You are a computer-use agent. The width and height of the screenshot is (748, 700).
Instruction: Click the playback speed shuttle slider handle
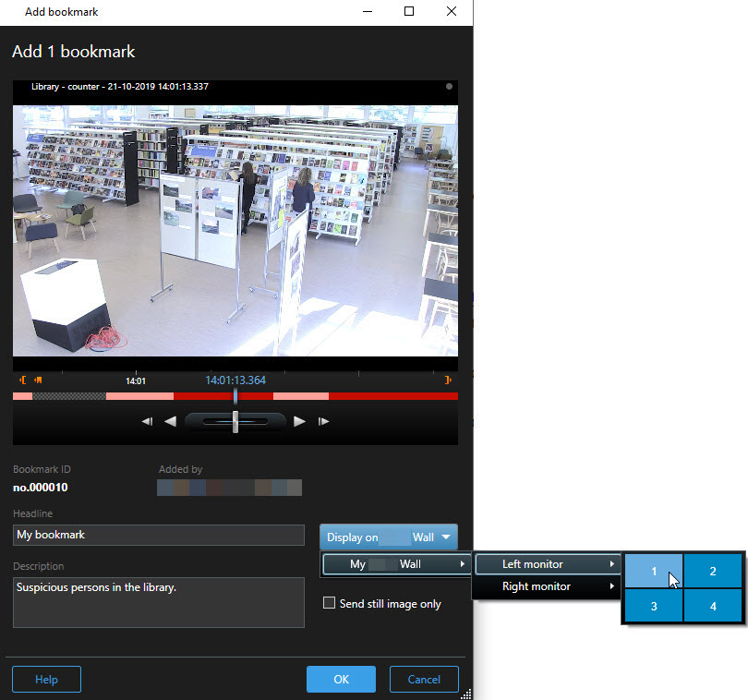coord(235,422)
